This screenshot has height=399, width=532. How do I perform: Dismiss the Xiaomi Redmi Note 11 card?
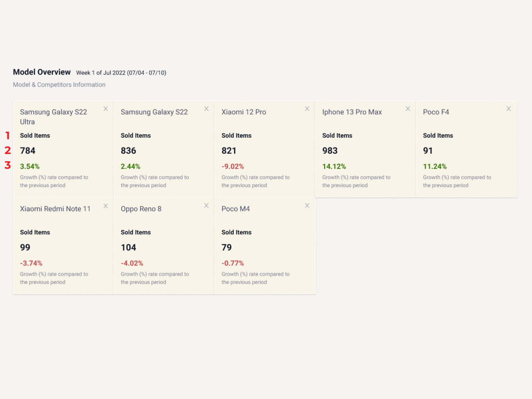(x=106, y=206)
